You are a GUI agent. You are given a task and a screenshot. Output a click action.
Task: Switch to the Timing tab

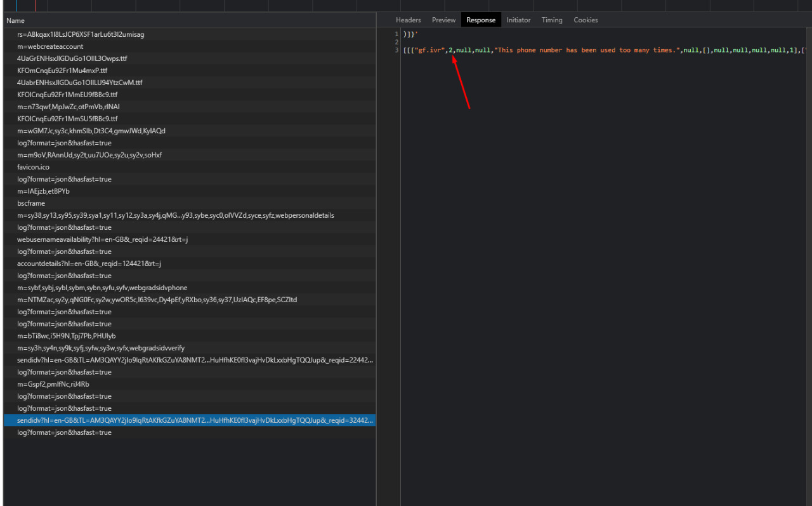552,20
